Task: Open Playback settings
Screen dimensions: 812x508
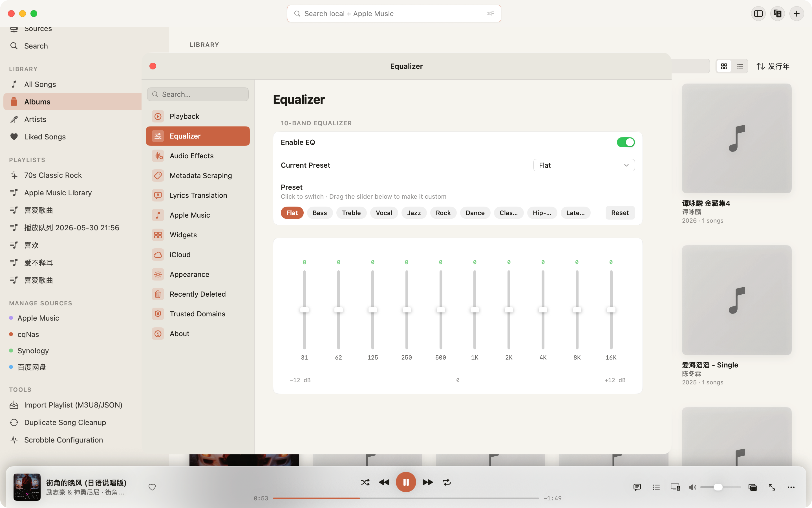Action: click(198, 116)
